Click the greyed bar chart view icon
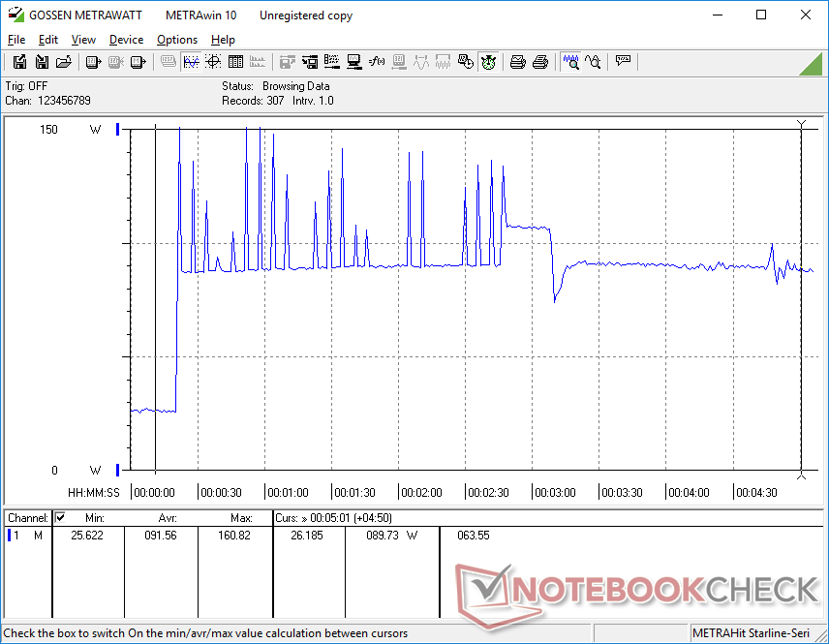 click(x=258, y=62)
